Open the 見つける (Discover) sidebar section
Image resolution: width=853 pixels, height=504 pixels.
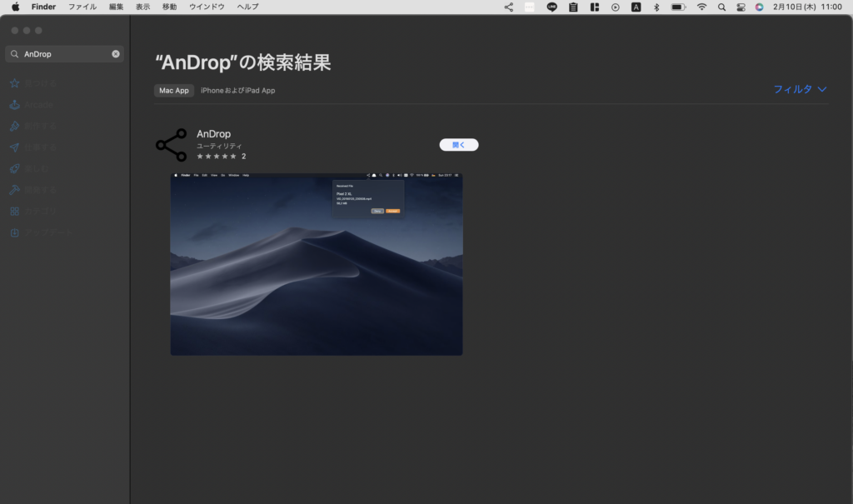click(33, 83)
